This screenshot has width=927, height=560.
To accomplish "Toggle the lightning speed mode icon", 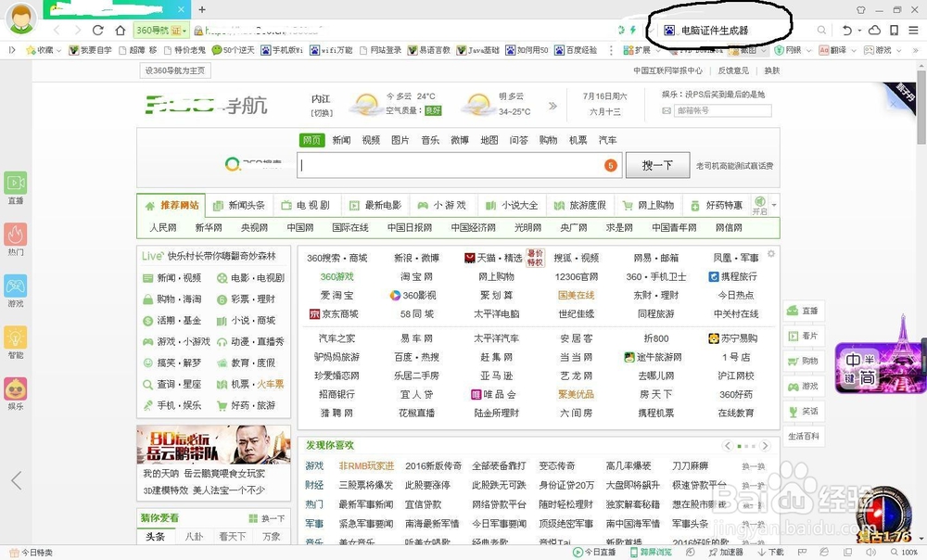I will [633, 31].
